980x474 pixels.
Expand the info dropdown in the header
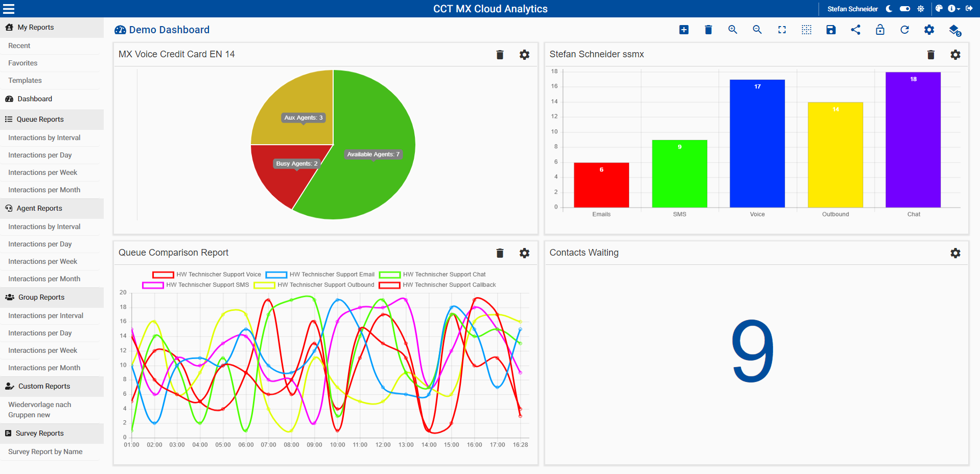(x=953, y=9)
